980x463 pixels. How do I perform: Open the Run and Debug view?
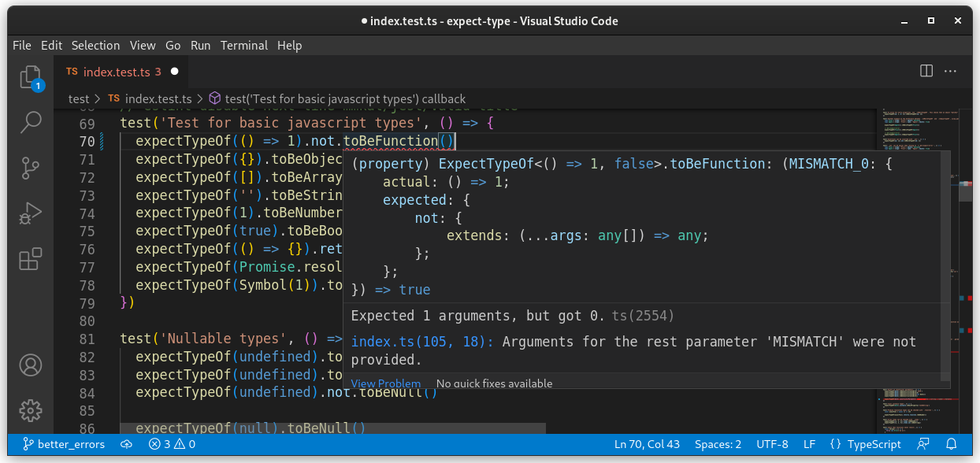click(x=30, y=213)
